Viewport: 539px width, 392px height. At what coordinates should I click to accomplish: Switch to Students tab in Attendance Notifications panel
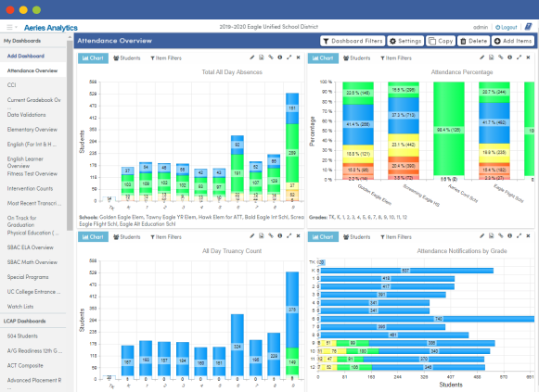tap(357, 237)
